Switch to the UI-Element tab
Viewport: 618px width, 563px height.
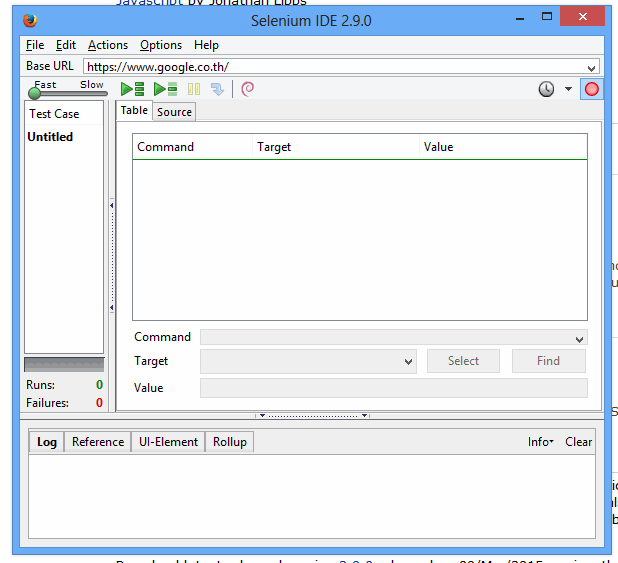tap(168, 442)
